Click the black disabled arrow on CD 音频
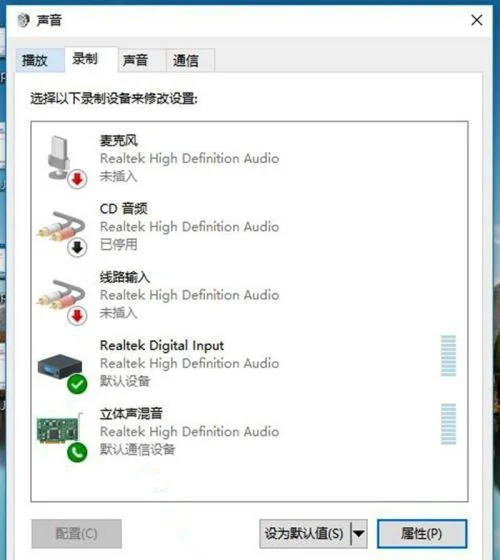This screenshot has height=560, width=500. point(77,248)
